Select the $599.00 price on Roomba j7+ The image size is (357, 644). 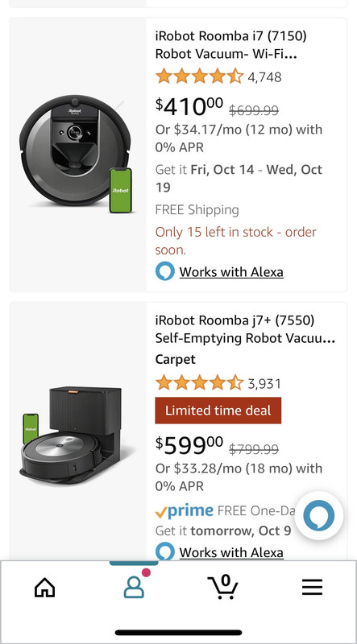[x=189, y=446]
